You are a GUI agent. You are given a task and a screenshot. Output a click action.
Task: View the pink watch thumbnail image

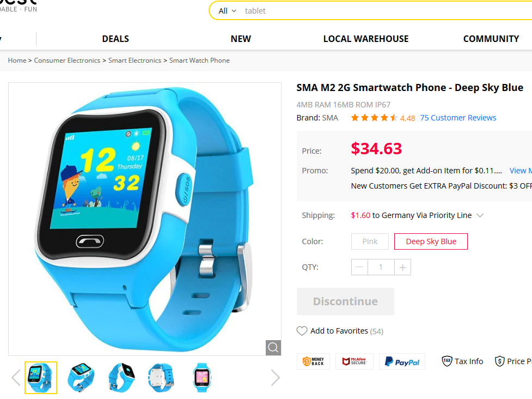[202, 377]
